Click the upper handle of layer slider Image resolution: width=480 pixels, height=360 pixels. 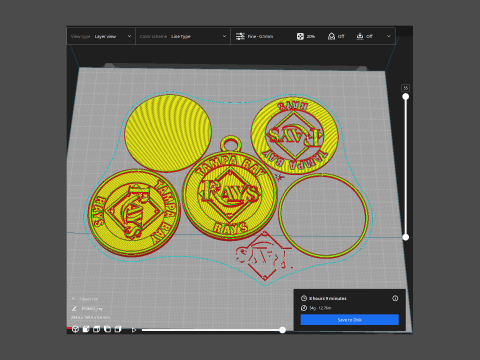pyautogui.click(x=405, y=97)
